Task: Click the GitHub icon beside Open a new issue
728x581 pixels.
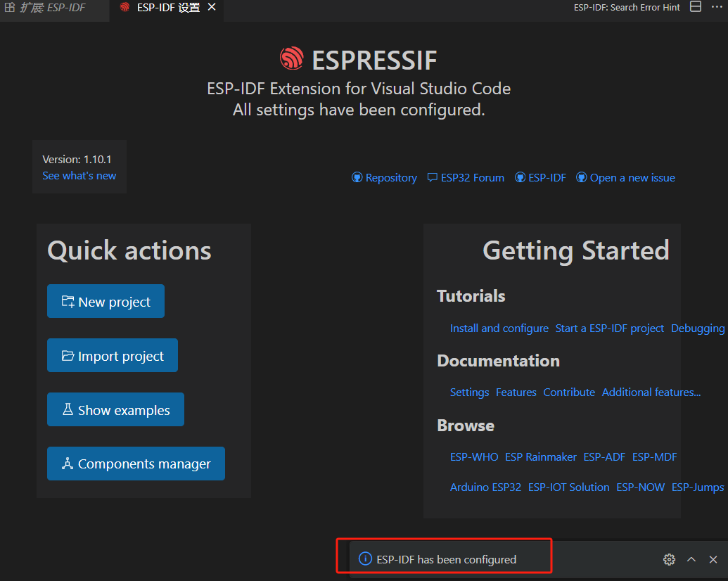Action: 582,177
